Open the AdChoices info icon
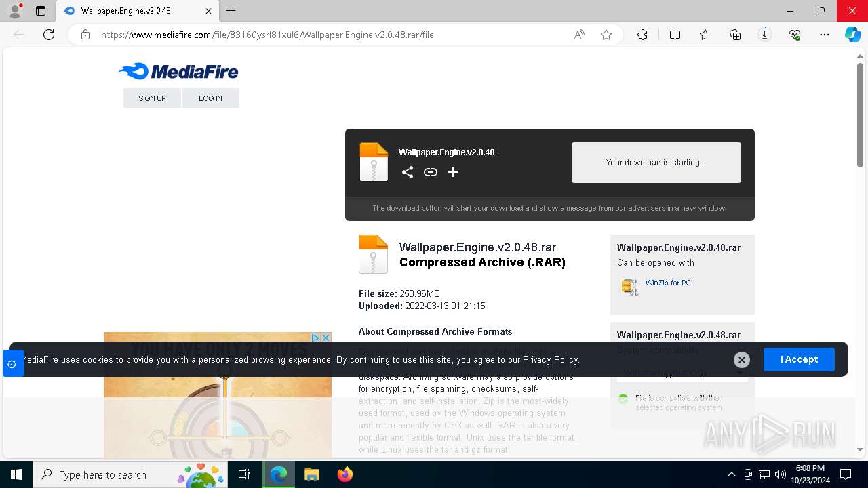The image size is (868, 488). pyautogui.click(x=315, y=338)
